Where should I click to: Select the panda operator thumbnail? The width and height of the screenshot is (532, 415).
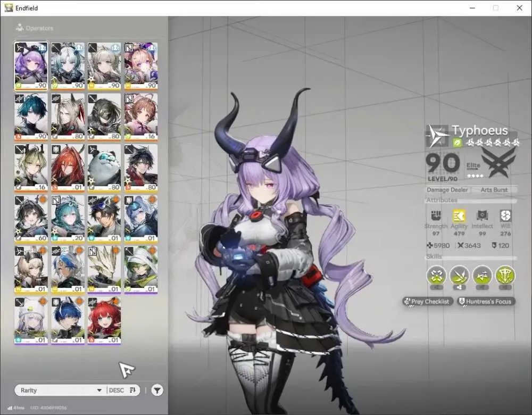(x=104, y=168)
